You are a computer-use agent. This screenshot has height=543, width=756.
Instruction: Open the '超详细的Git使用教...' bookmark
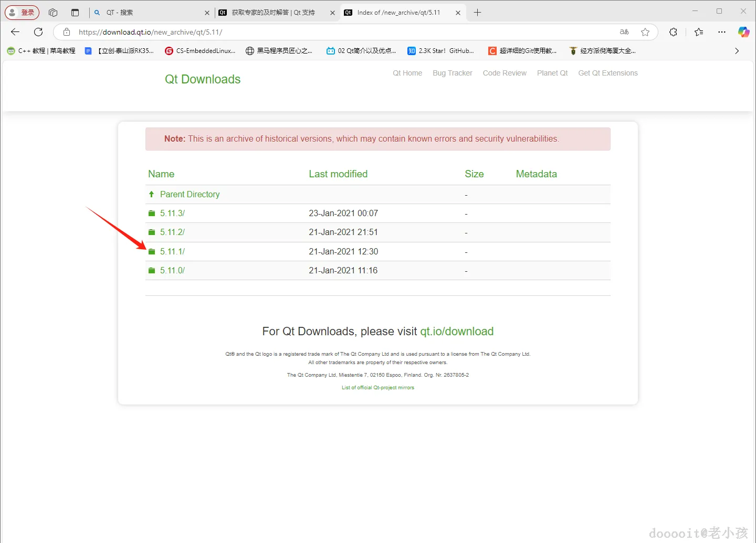[x=522, y=51]
